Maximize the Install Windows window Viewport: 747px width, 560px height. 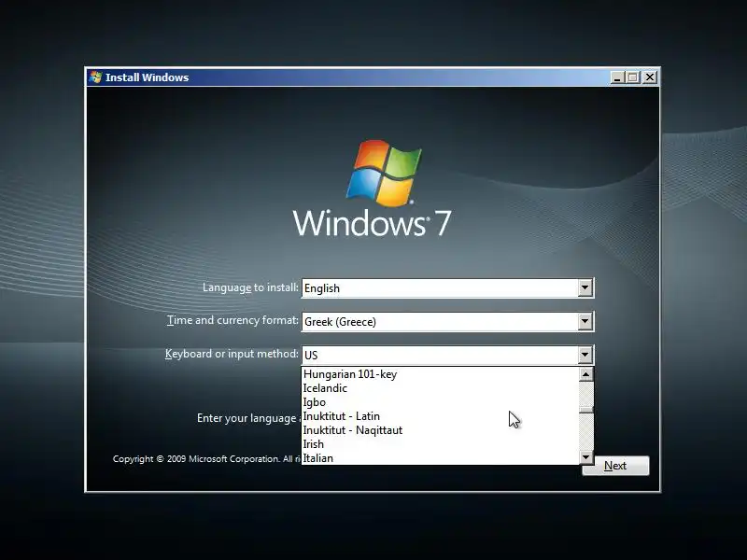click(633, 77)
